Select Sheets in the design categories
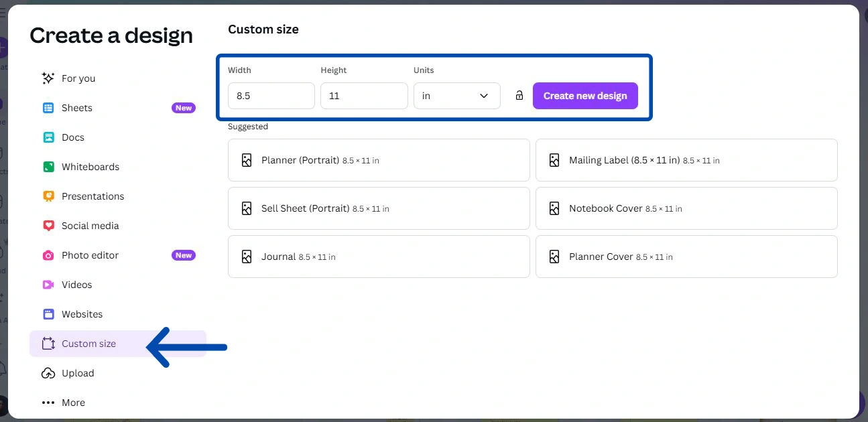This screenshot has height=422, width=868. pos(118,108)
